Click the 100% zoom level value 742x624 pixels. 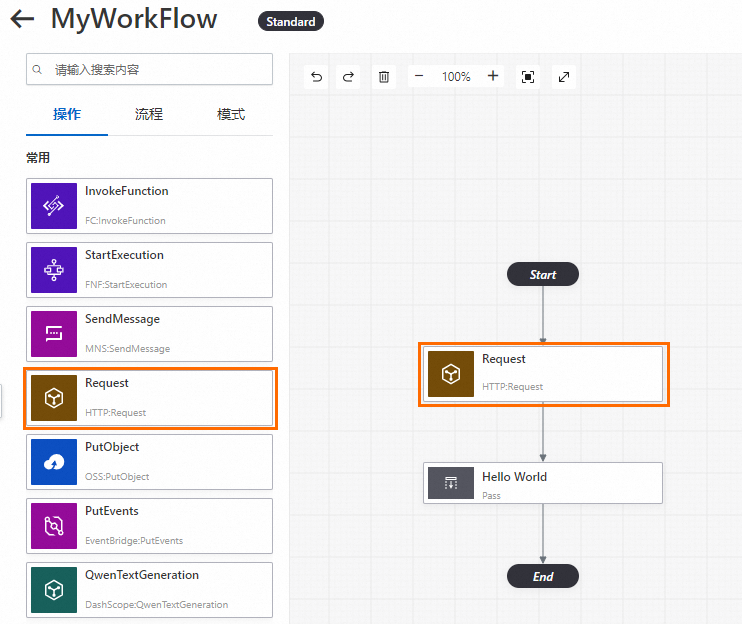click(x=456, y=77)
